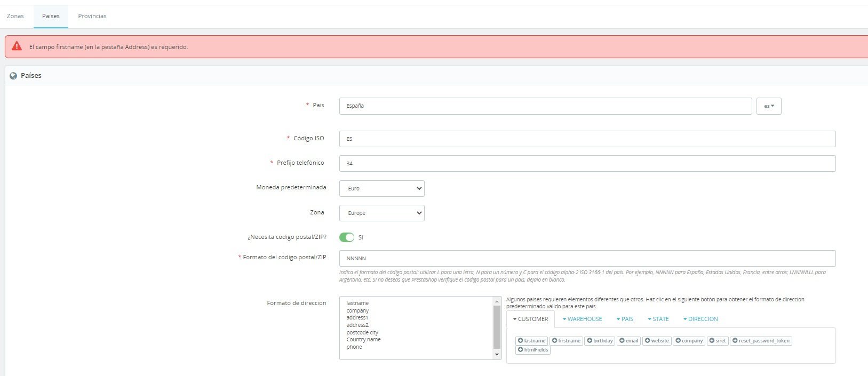Add the lastname field tag
The width and height of the screenshot is (868, 376).
coord(531,341)
